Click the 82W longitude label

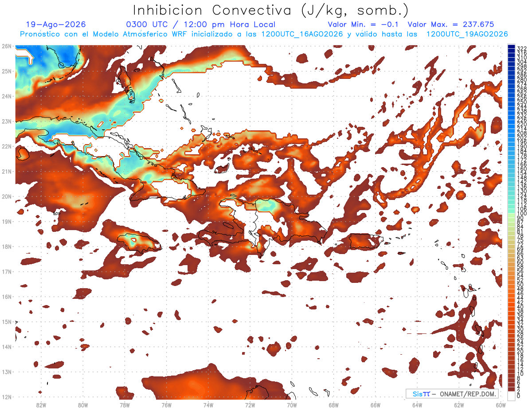pos(41,405)
